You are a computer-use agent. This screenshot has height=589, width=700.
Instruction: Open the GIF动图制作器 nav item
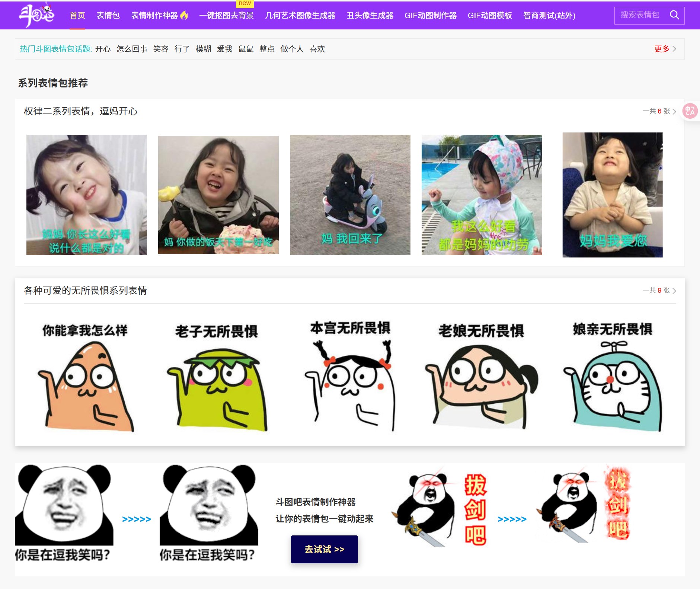430,16
